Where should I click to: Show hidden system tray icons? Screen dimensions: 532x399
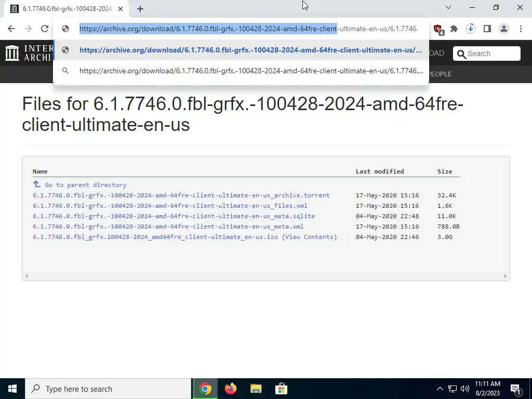pyautogui.click(x=440, y=389)
